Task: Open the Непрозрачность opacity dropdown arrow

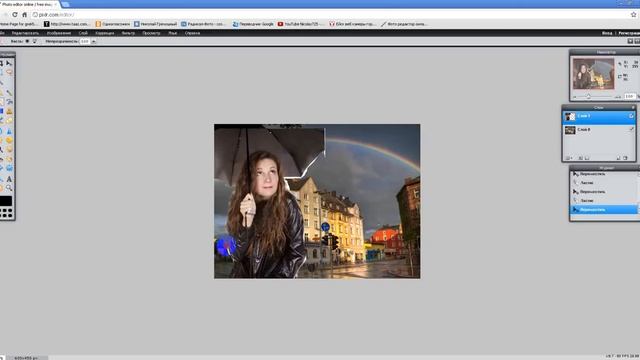Action: (x=93, y=41)
